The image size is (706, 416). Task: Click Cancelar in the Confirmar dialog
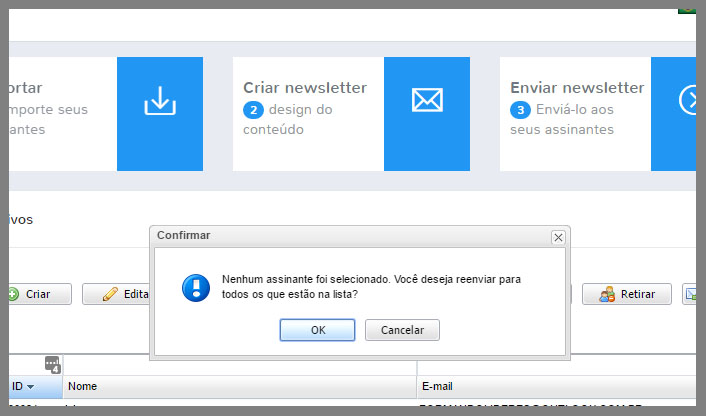coord(402,330)
